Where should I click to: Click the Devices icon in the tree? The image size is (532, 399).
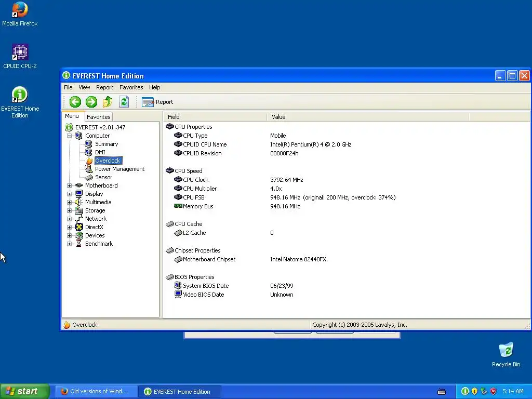click(x=79, y=235)
